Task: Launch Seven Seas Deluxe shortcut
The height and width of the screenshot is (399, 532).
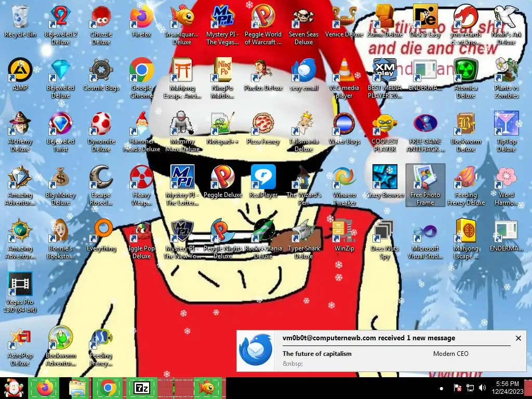Action: [303, 24]
